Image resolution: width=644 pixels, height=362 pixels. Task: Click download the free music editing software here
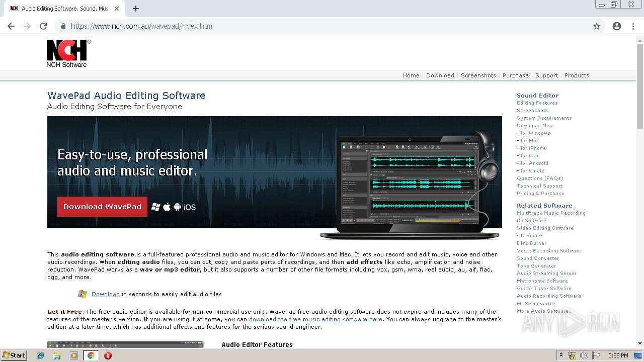315,319
